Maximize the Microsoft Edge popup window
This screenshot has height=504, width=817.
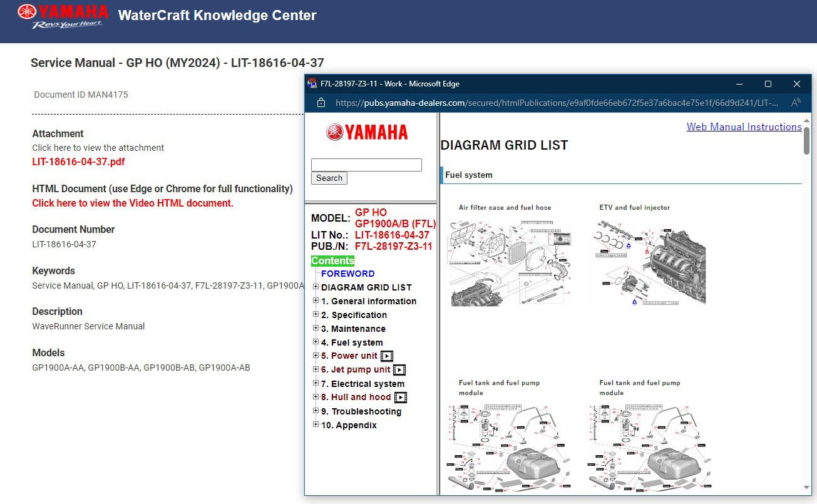(768, 84)
